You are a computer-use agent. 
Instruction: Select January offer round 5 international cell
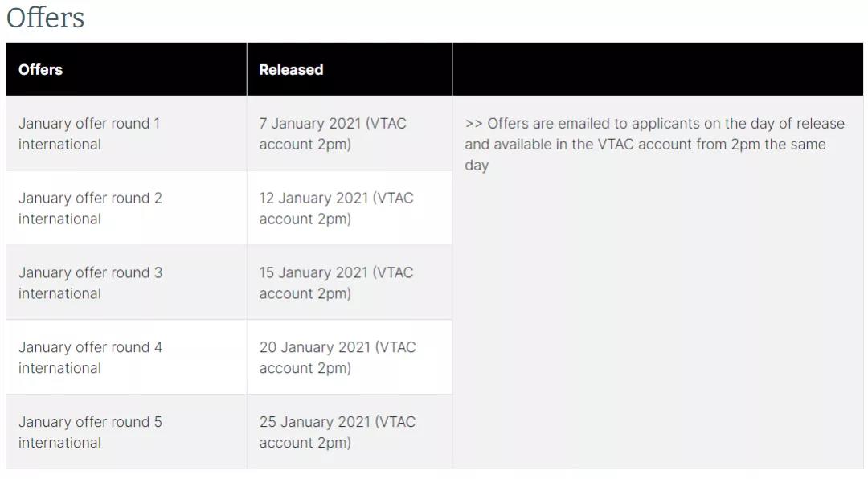[x=126, y=432]
